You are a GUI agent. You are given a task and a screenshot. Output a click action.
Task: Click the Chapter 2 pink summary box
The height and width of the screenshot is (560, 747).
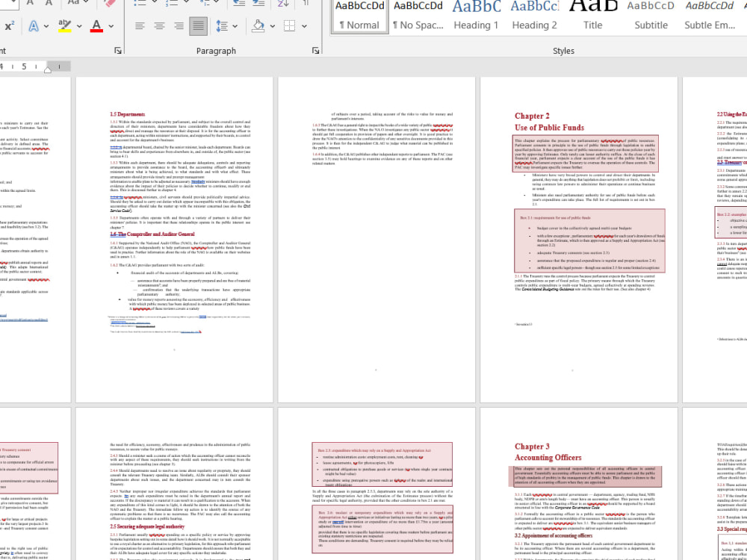[586, 153]
